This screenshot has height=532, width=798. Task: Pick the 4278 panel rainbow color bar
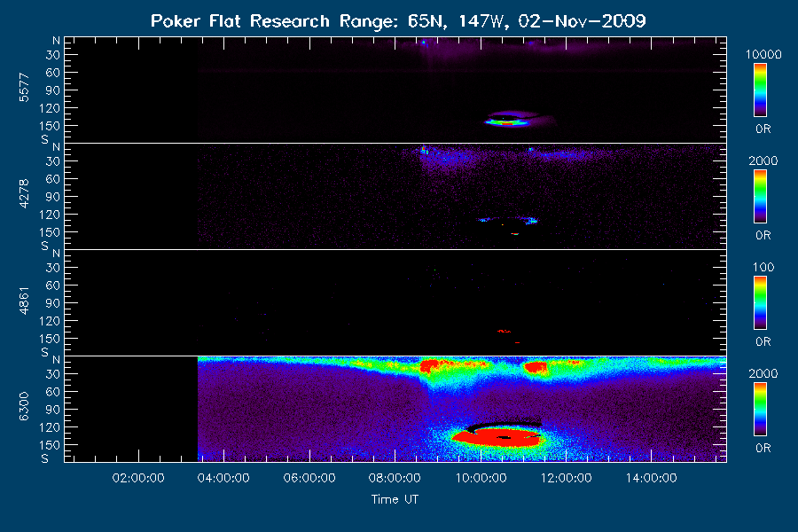[761, 197]
